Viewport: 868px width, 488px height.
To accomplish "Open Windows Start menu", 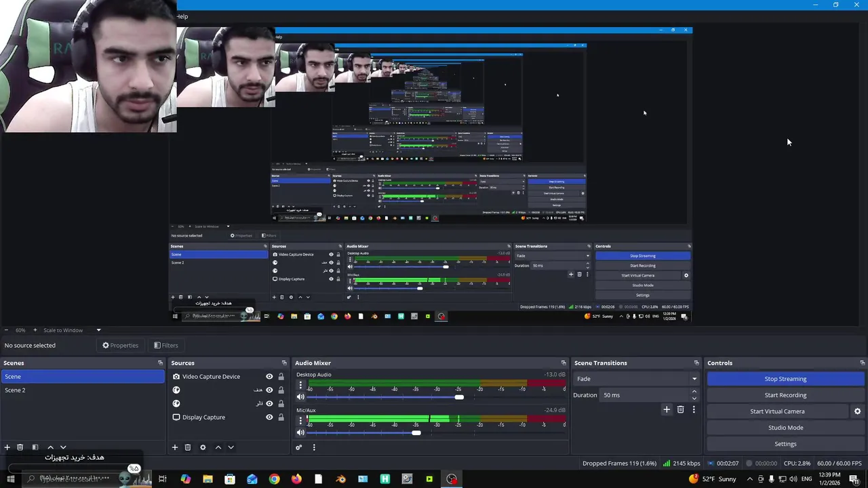I will click(x=10, y=479).
